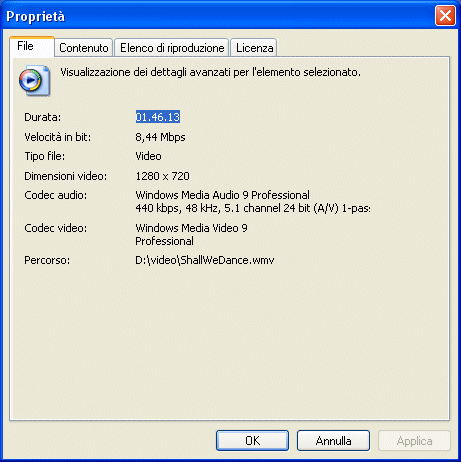This screenshot has height=462, width=461.
Task: Click the Windows Media Player file icon
Action: (x=35, y=80)
